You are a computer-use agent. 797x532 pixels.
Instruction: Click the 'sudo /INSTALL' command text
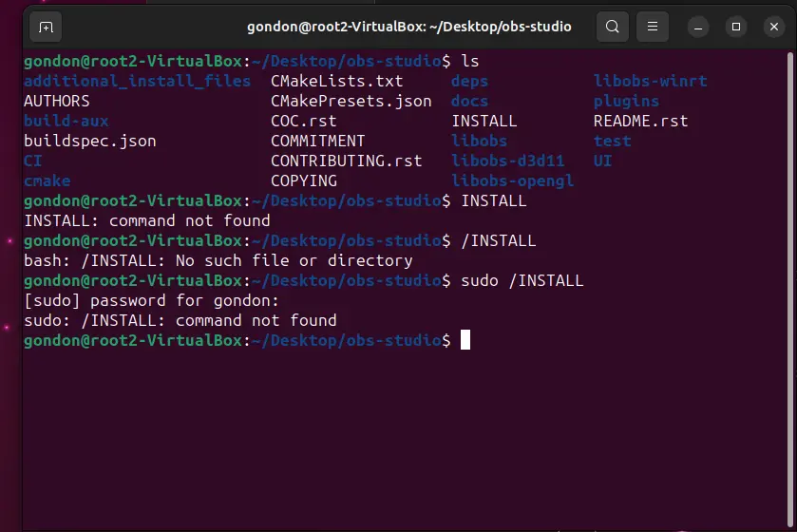click(522, 280)
